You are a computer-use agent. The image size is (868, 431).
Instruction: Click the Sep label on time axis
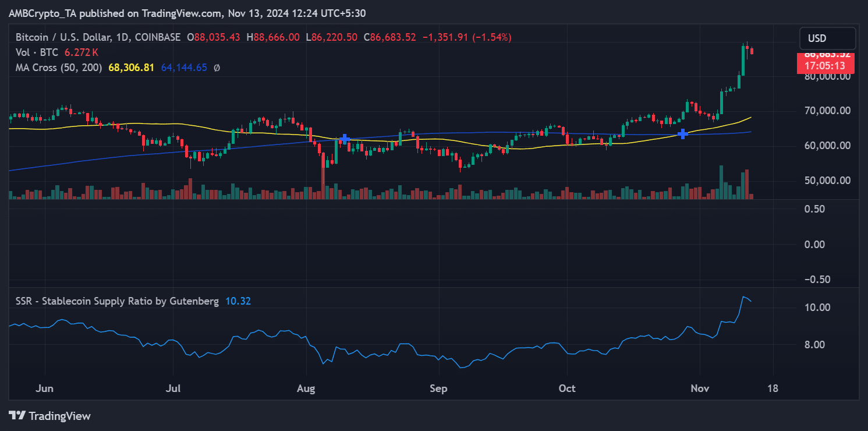pos(438,389)
